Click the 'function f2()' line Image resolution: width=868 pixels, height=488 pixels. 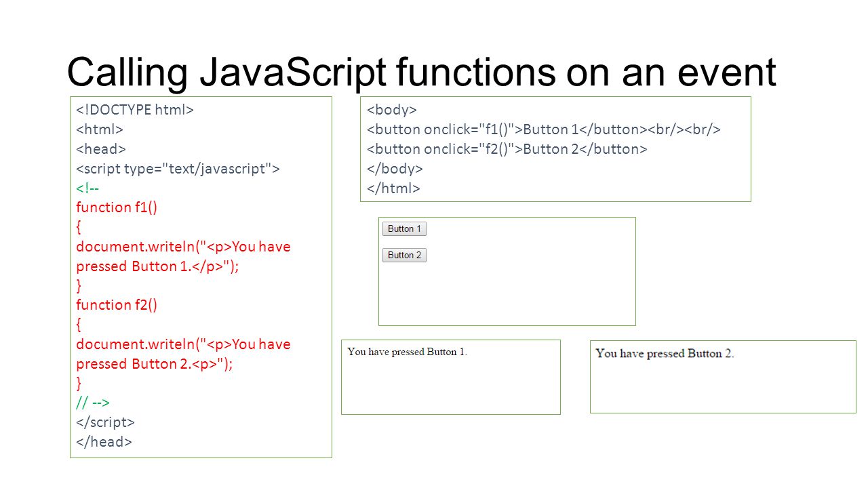coord(117,305)
